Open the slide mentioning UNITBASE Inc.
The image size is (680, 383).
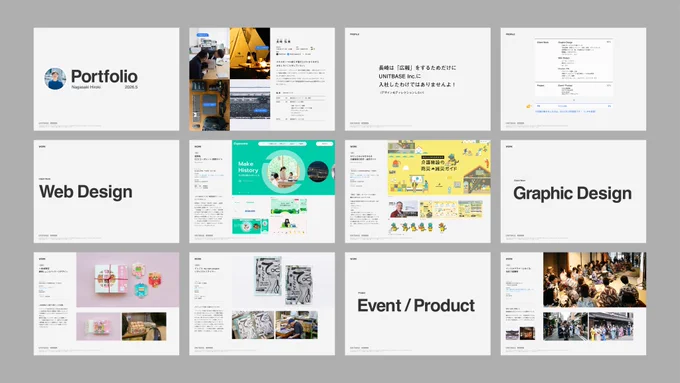pos(418,79)
